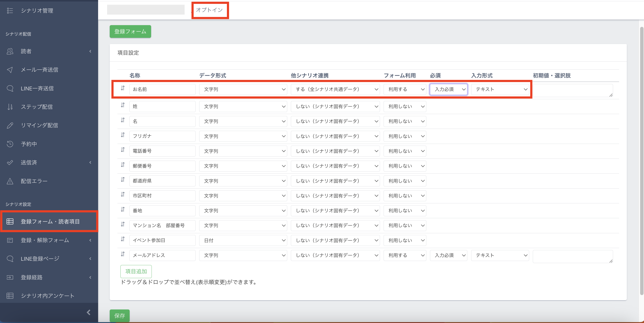
Task: Click the warning triangle icon for 配信エラー
Action: [x=10, y=181]
